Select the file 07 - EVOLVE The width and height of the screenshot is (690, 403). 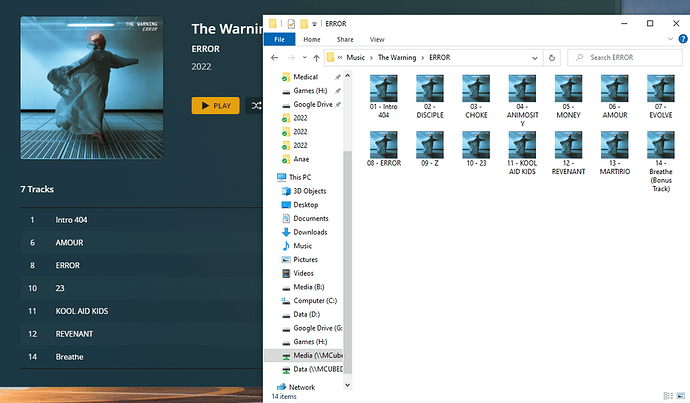click(661, 96)
